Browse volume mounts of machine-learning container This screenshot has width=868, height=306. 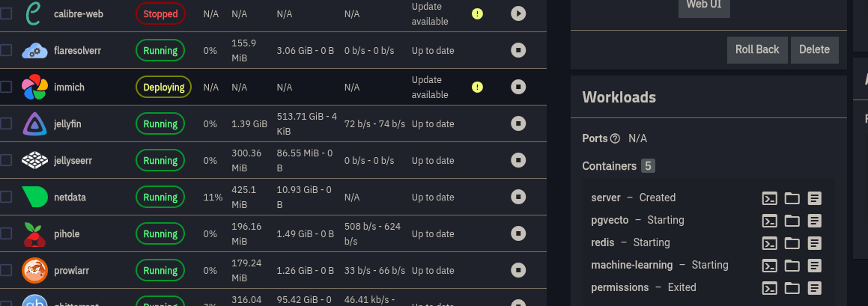(x=792, y=266)
